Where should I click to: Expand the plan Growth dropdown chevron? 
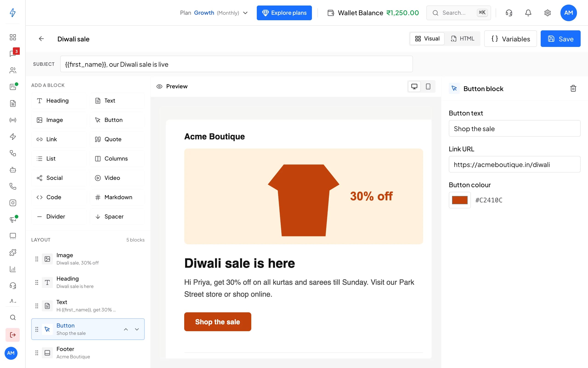point(245,13)
